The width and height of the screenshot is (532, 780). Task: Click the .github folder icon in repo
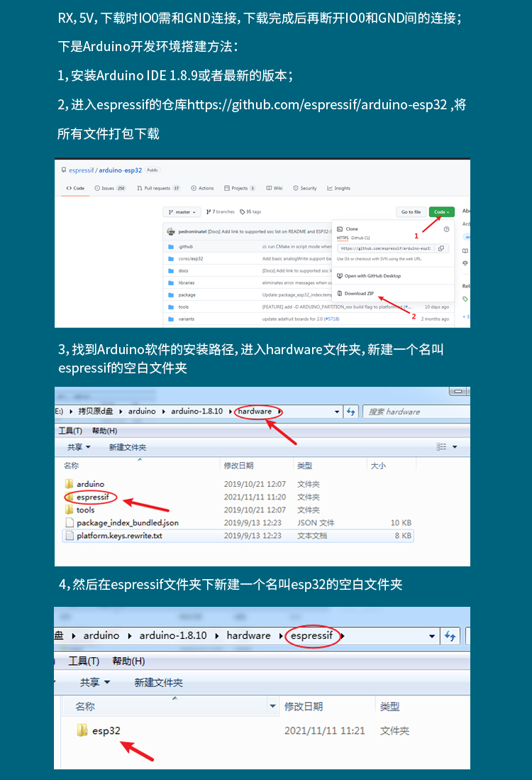(171, 246)
